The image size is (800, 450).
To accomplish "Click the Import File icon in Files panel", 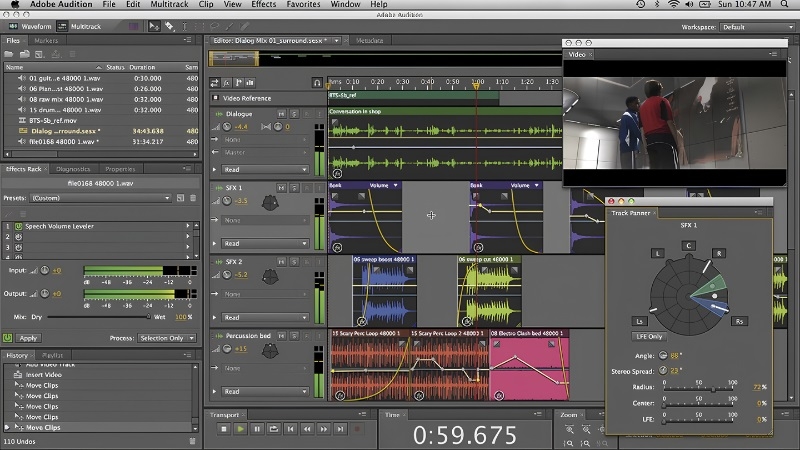I will tap(24, 54).
